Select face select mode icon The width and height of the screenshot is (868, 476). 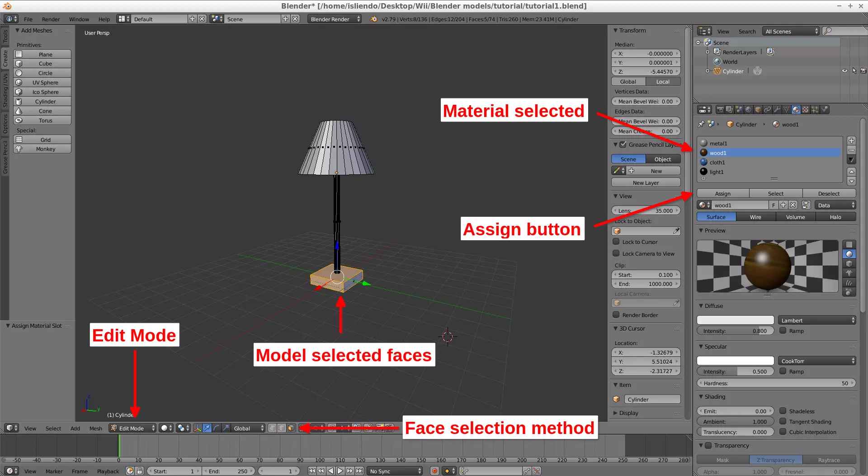click(x=291, y=428)
